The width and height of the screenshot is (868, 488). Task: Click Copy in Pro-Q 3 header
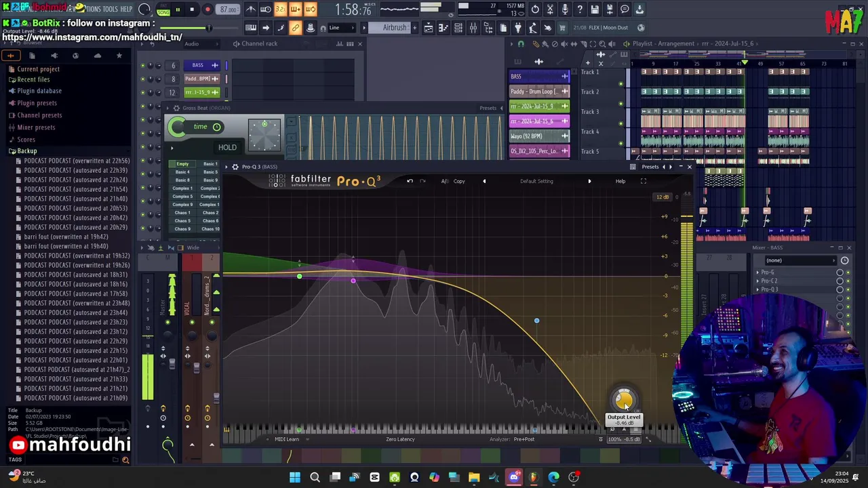click(459, 181)
